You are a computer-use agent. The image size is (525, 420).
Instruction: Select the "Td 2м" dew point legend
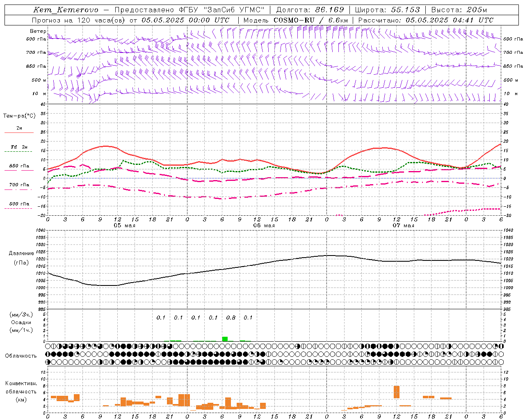coord(19,147)
